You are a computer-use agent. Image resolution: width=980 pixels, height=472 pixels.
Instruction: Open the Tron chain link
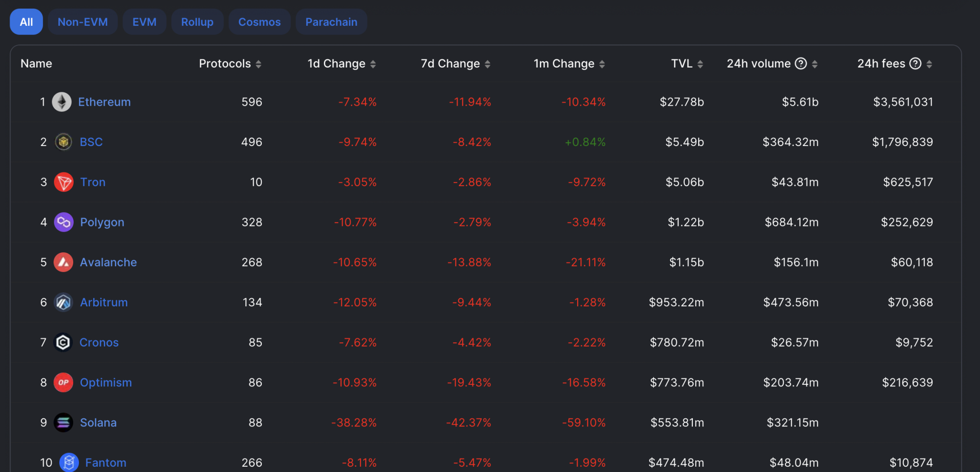(x=93, y=182)
